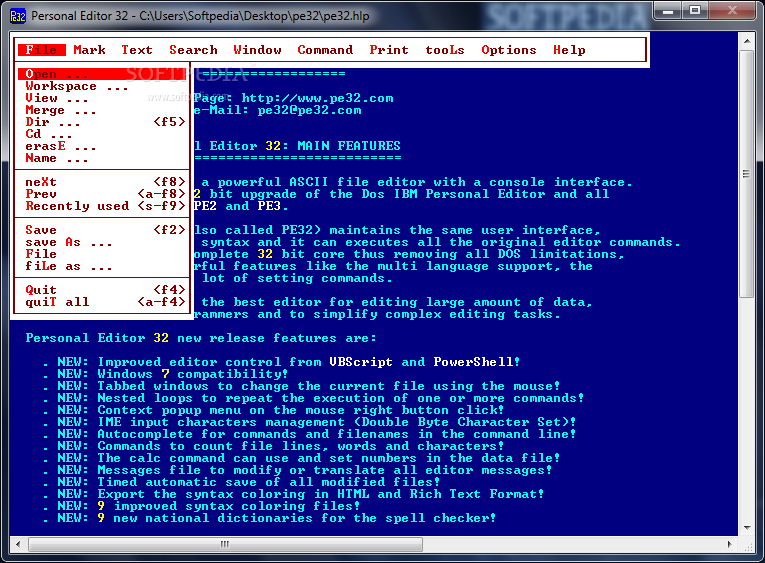Image resolution: width=765 pixels, height=563 pixels.
Task: Open the Help menu
Action: coord(569,50)
